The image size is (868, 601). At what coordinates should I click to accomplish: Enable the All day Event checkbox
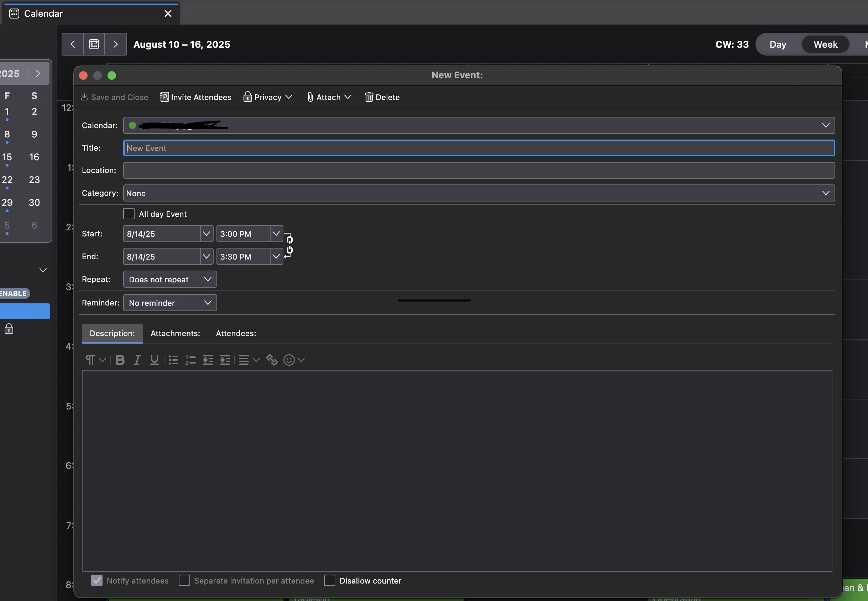[x=129, y=214]
